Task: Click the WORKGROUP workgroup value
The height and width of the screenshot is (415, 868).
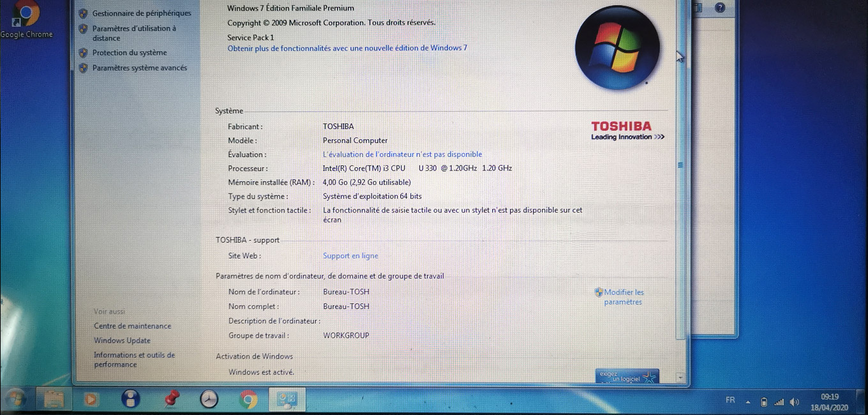Action: point(346,335)
